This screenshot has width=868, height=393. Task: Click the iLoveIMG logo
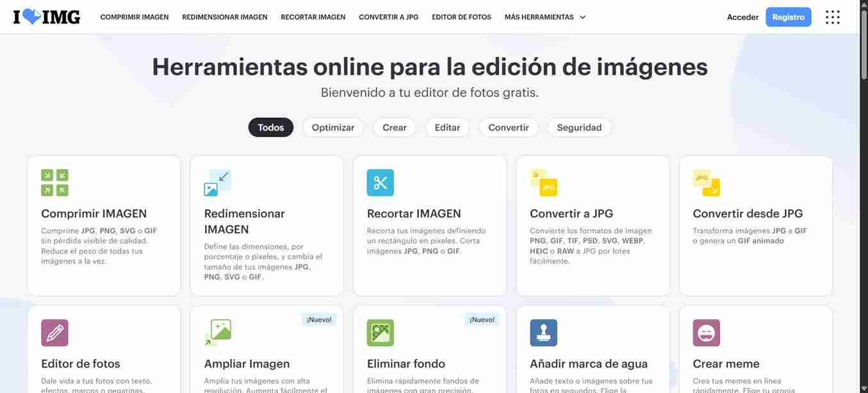47,17
